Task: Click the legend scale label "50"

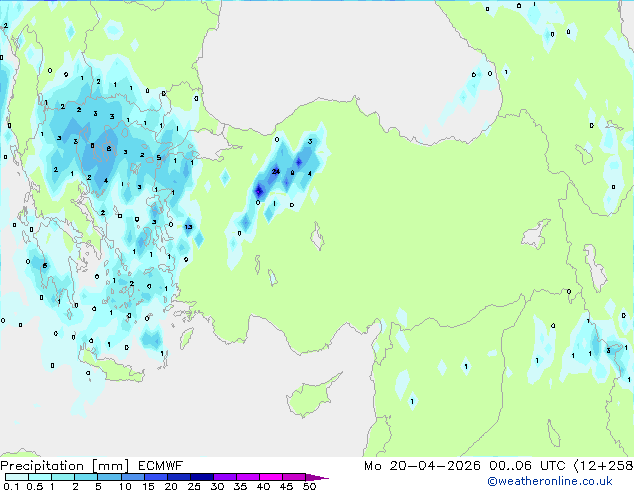Action: pos(309,486)
